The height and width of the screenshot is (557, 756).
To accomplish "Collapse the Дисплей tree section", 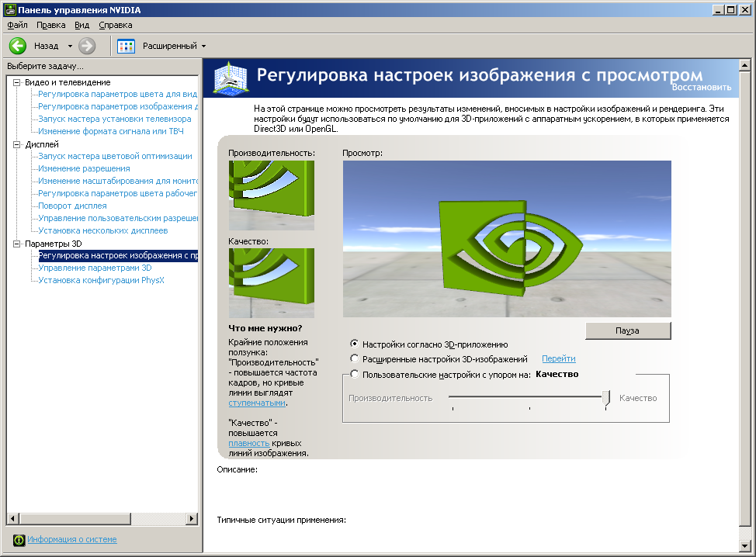I will click(17, 144).
